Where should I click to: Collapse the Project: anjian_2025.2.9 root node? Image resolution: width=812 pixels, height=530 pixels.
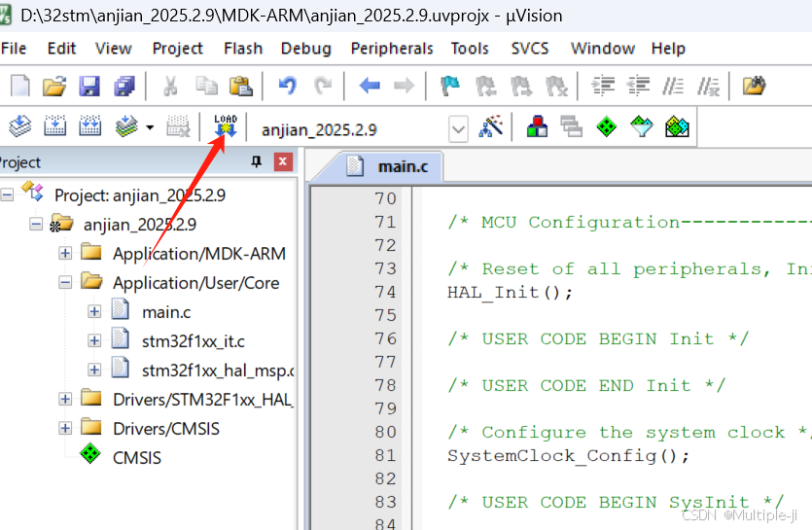coord(7,195)
